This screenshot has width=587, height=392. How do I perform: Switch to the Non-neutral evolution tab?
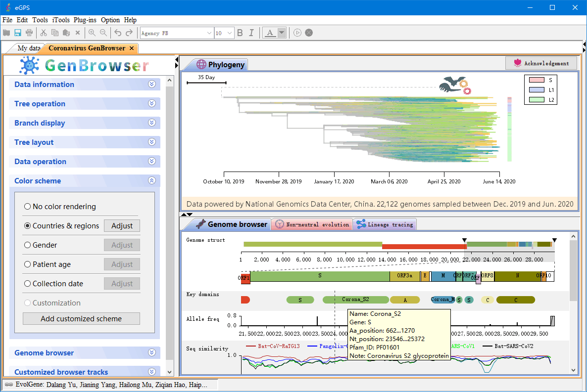[312, 224]
